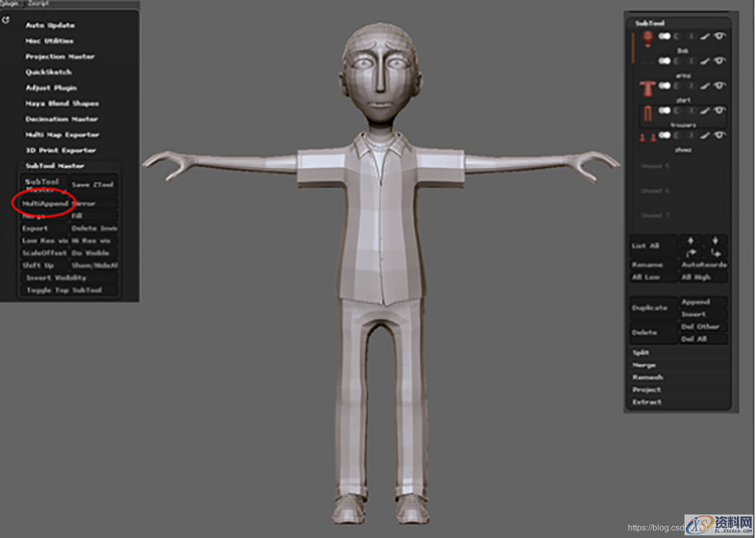
Task: Click the move subtool up arrow
Action: coord(690,240)
